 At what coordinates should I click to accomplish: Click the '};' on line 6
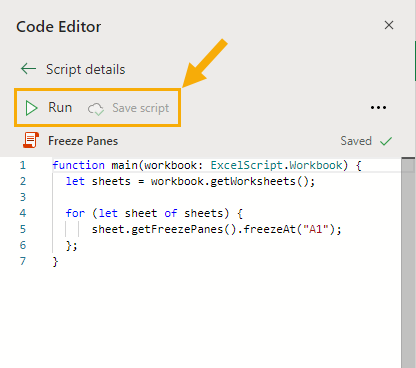pyautogui.click(x=72, y=246)
